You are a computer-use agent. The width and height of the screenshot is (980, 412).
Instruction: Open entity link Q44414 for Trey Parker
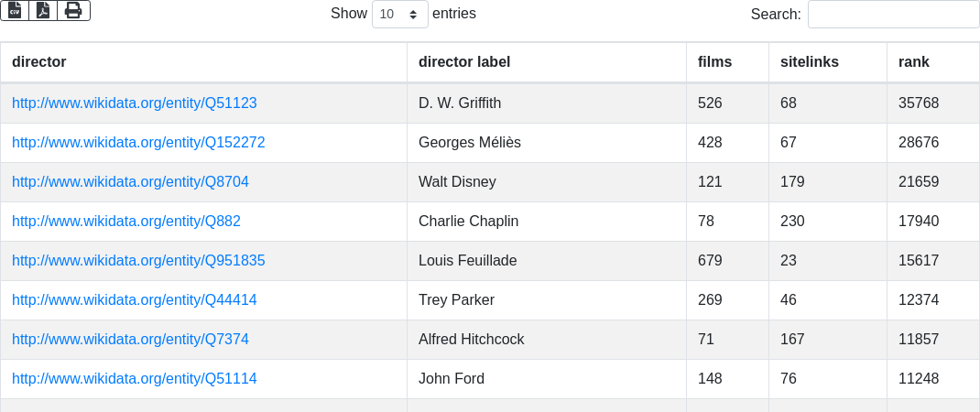(135, 300)
